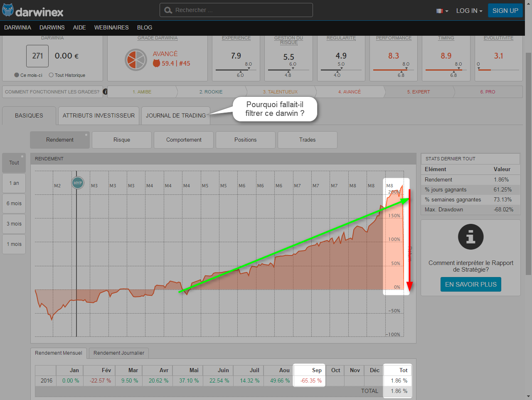The image size is (532, 400).
Task: Click the HYP marker on the chart
Action: [77, 183]
